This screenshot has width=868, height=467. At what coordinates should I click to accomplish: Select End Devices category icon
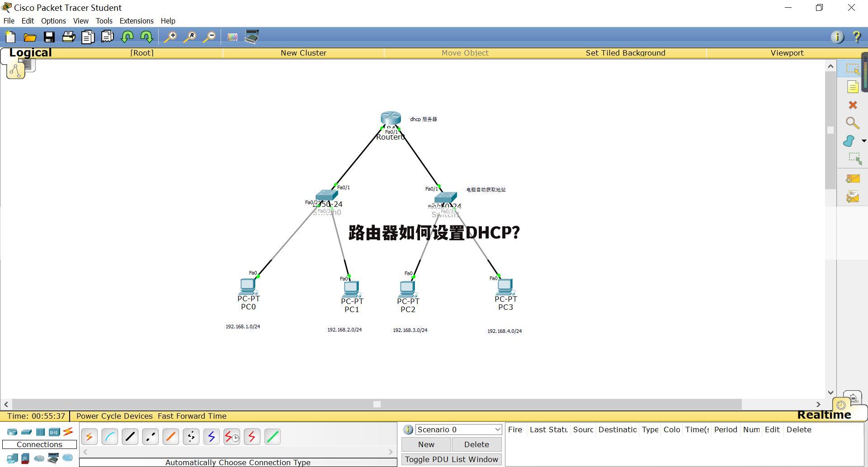[x=12, y=459]
